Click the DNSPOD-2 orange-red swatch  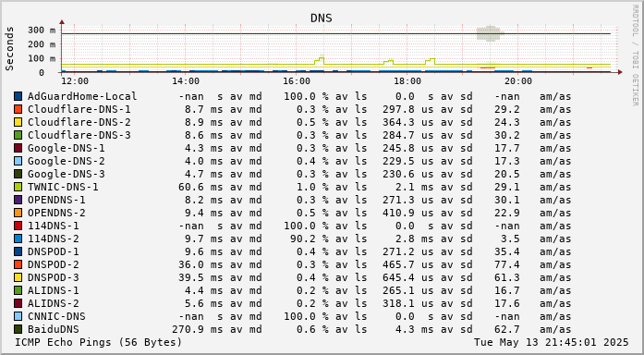point(18,264)
